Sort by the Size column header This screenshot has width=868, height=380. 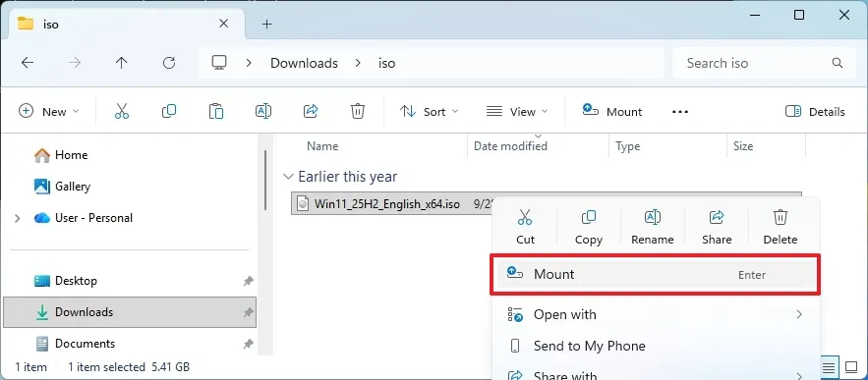pos(743,146)
